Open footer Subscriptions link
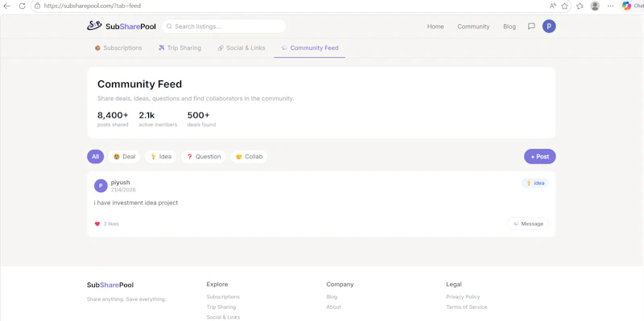Viewport: 644px width, 321px height. [223, 297]
